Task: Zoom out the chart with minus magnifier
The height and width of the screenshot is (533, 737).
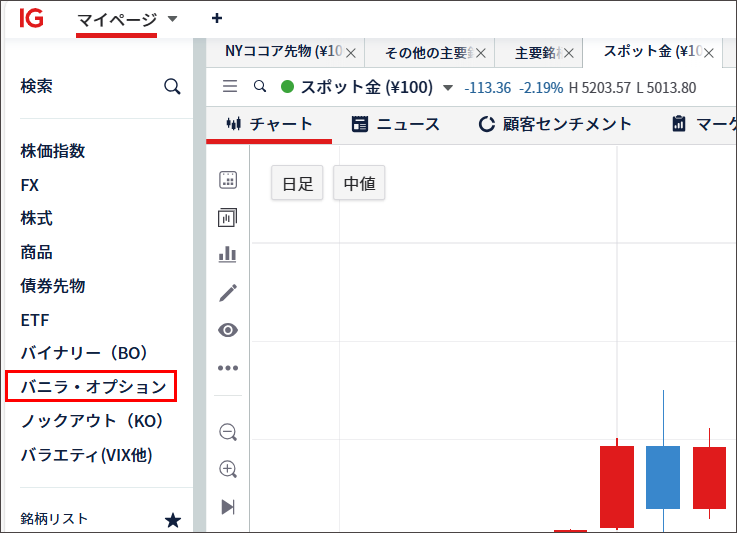Action: (x=228, y=432)
